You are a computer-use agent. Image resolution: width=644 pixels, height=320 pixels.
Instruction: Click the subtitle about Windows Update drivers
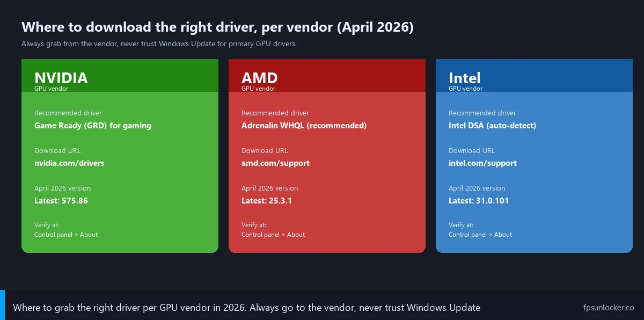159,44
